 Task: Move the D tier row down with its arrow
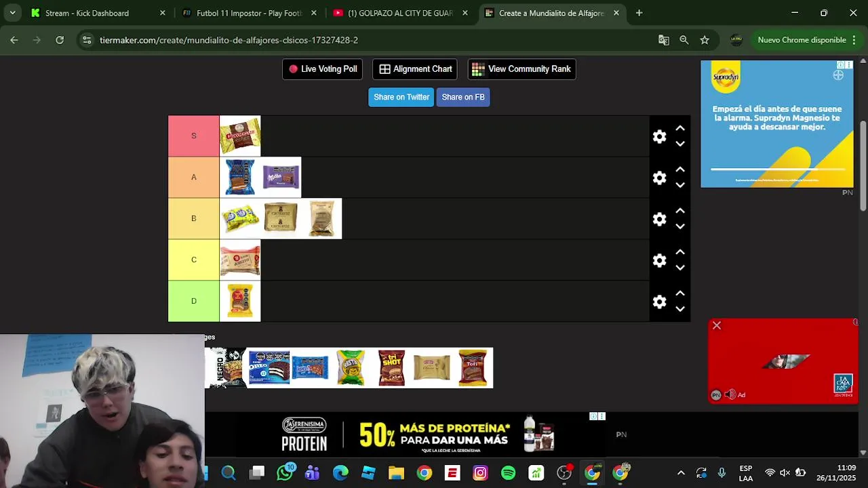point(680,309)
